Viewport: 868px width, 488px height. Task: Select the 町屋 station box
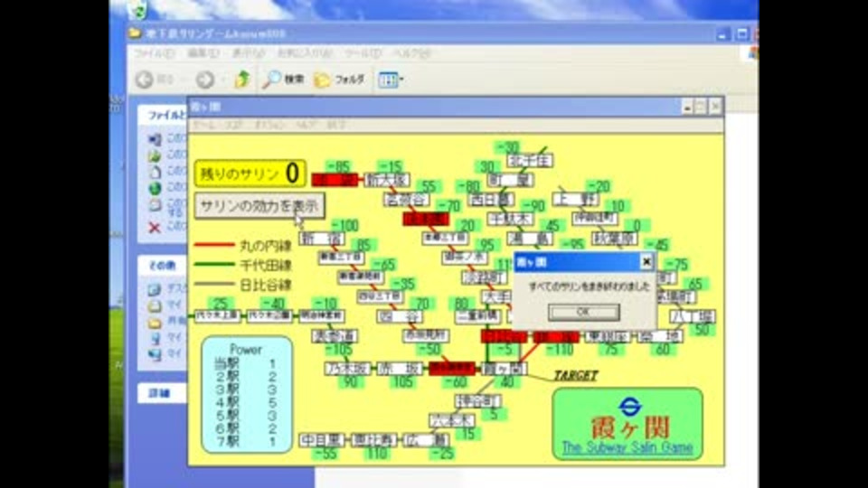pyautogui.click(x=510, y=180)
